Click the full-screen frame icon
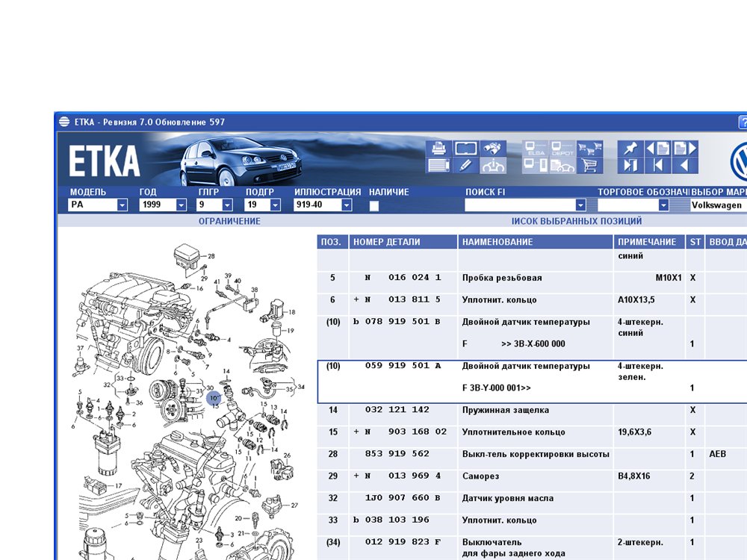747x560 pixels. click(465, 149)
